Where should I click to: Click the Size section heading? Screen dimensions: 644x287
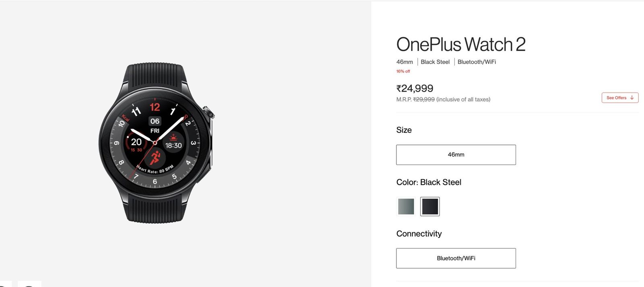tap(404, 130)
